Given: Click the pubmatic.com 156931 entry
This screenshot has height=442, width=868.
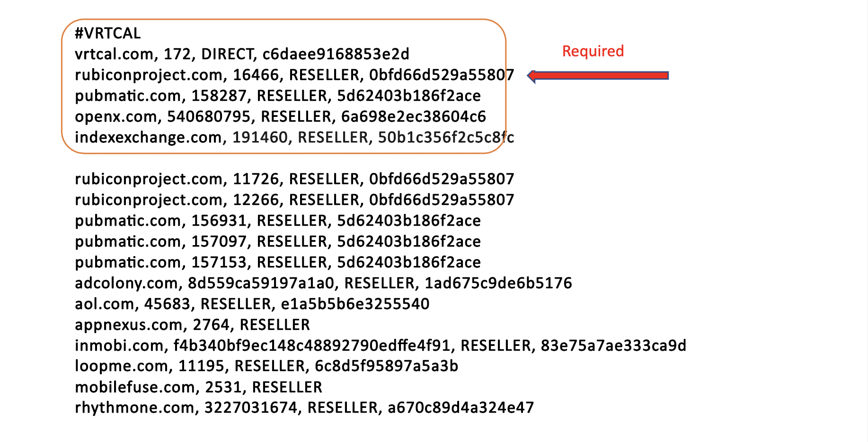Looking at the screenshot, I should (277, 221).
